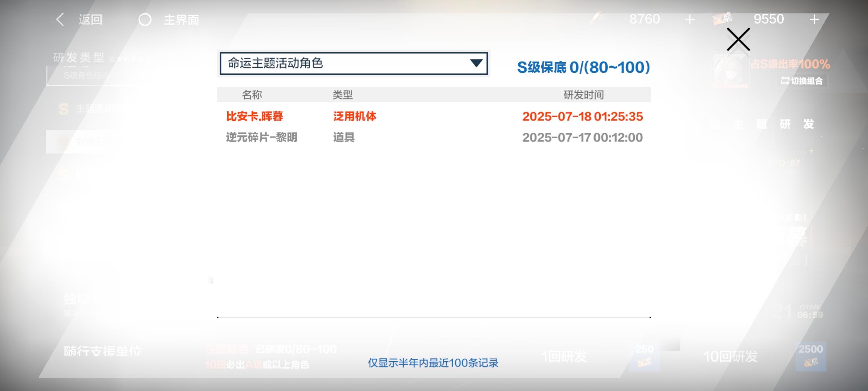
Task: Add currency next to 8760
Action: click(x=690, y=19)
